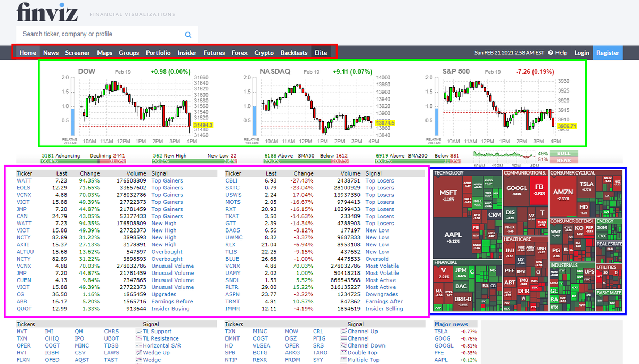
Task: Open the Screener tab
Action: coord(78,53)
